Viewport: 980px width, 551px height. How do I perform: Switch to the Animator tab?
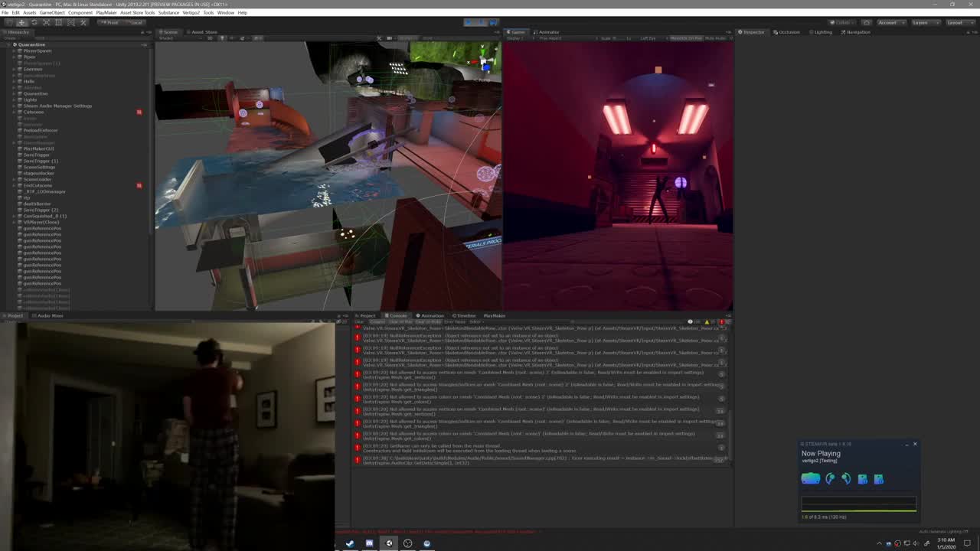coord(548,32)
